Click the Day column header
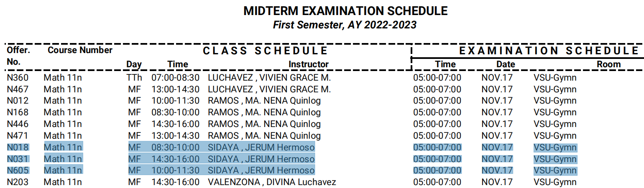 point(134,64)
